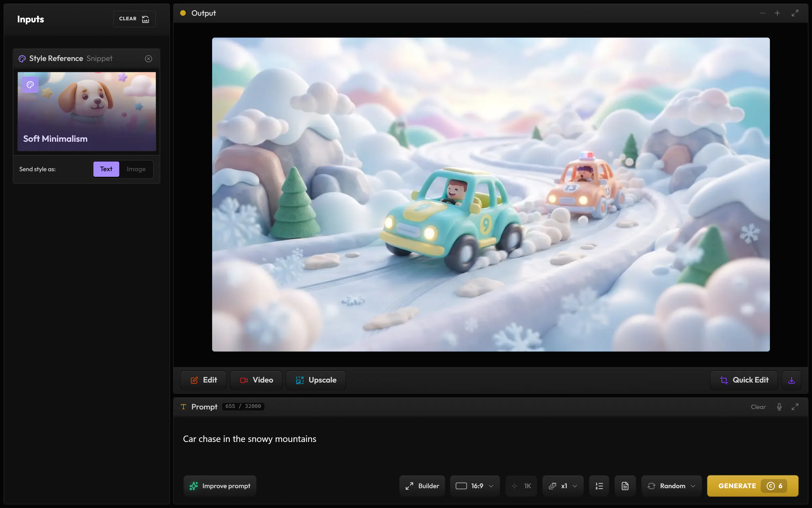Click the document page icon

(x=625, y=486)
